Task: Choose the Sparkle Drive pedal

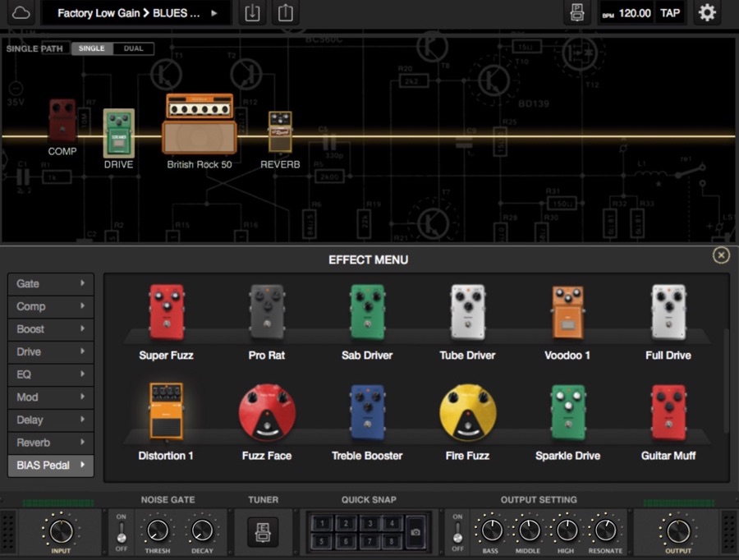Action: [x=568, y=412]
